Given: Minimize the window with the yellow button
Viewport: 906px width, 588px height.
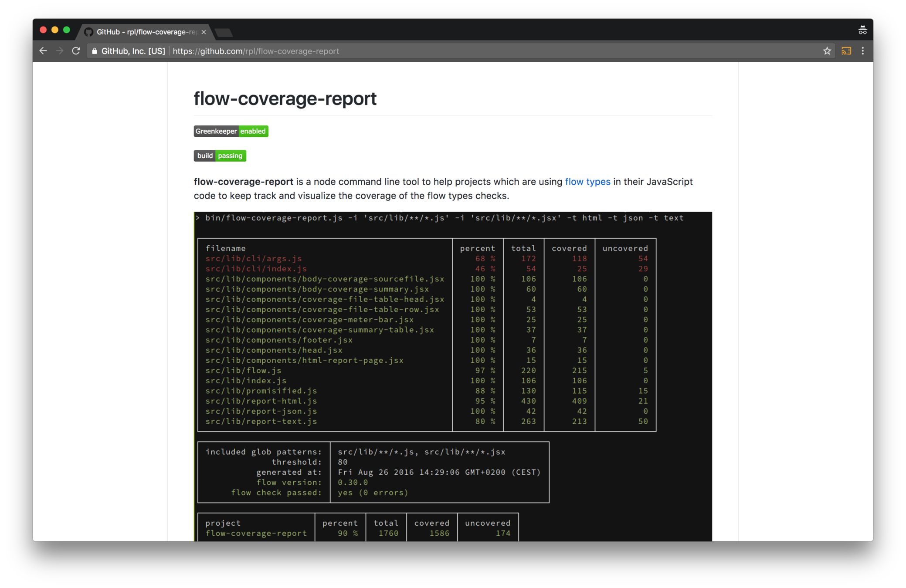Looking at the screenshot, I should click(55, 30).
